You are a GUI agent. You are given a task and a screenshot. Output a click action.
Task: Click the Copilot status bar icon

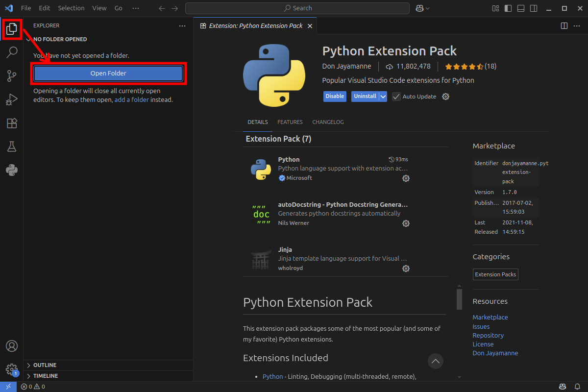click(563, 387)
